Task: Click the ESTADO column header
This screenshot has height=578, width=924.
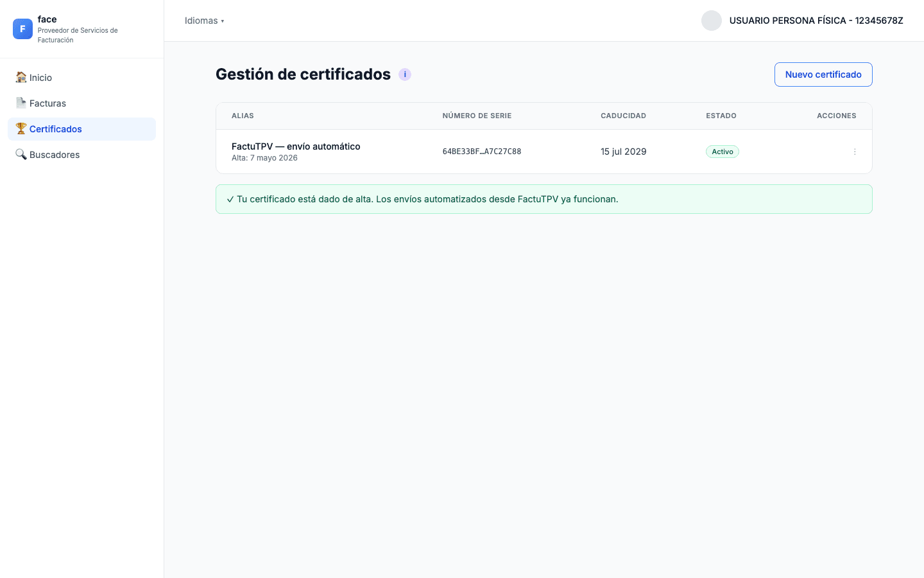Action: pos(721,116)
